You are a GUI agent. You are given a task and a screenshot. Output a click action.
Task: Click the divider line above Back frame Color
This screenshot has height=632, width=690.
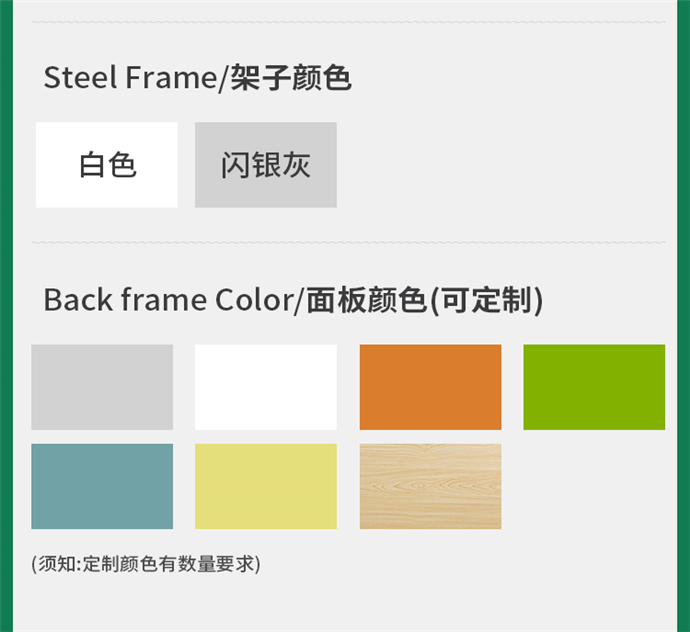coord(348,242)
